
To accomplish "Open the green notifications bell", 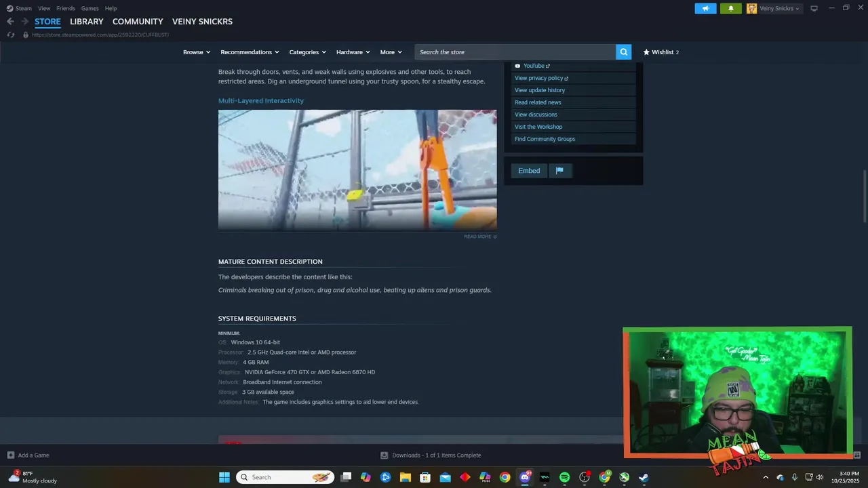I will (x=731, y=8).
